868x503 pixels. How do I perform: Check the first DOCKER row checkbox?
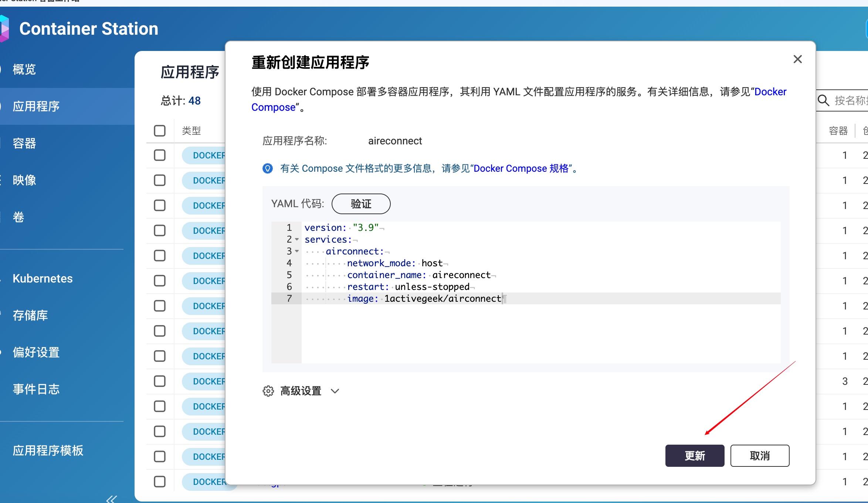(160, 155)
